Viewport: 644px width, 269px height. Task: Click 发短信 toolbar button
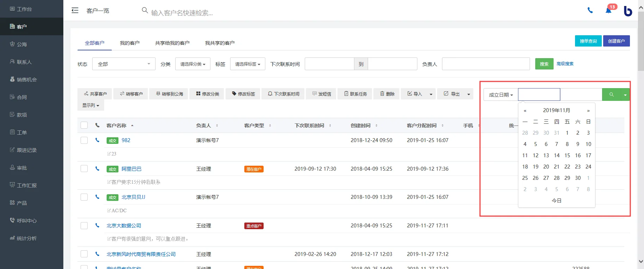click(x=321, y=94)
